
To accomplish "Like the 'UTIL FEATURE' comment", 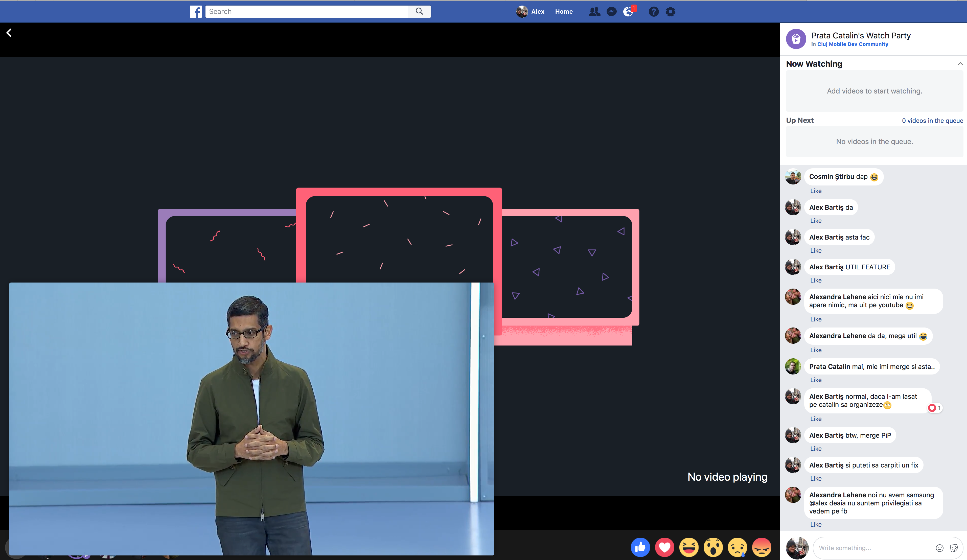I will click(x=816, y=281).
